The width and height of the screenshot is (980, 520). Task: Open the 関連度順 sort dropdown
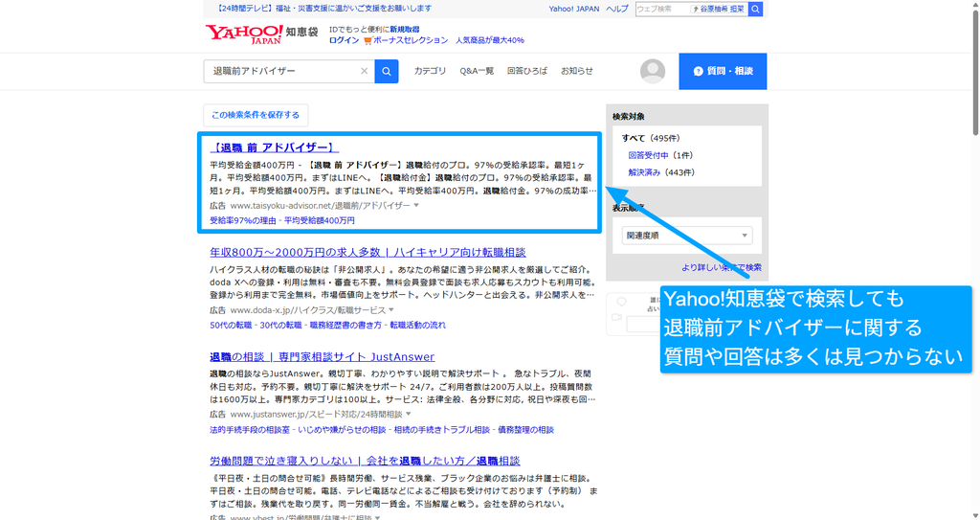pyautogui.click(x=687, y=236)
